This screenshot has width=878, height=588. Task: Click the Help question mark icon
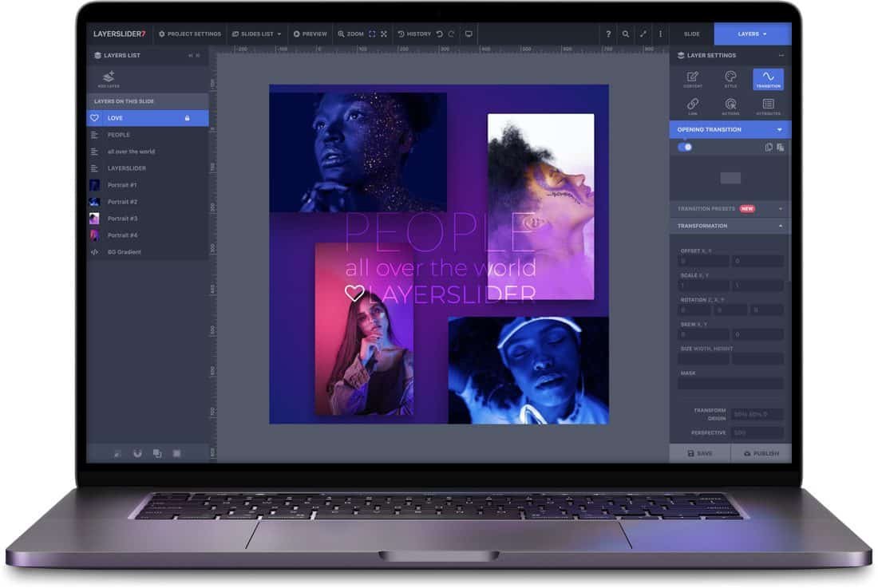tap(607, 34)
